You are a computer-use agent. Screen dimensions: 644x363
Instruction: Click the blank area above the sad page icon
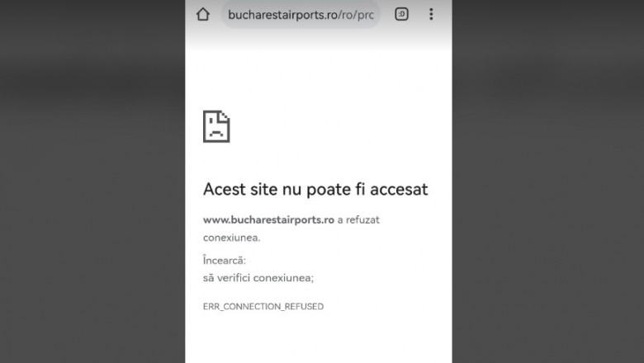(319, 76)
